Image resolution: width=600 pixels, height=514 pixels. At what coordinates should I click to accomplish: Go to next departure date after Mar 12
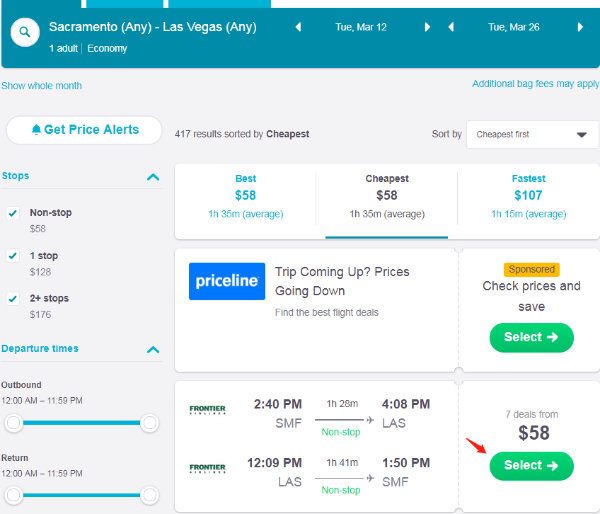point(427,27)
